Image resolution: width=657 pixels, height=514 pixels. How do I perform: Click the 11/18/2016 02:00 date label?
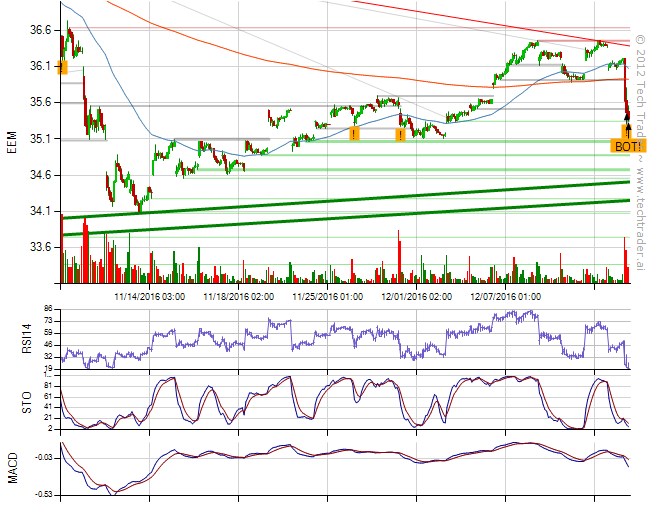point(238,296)
